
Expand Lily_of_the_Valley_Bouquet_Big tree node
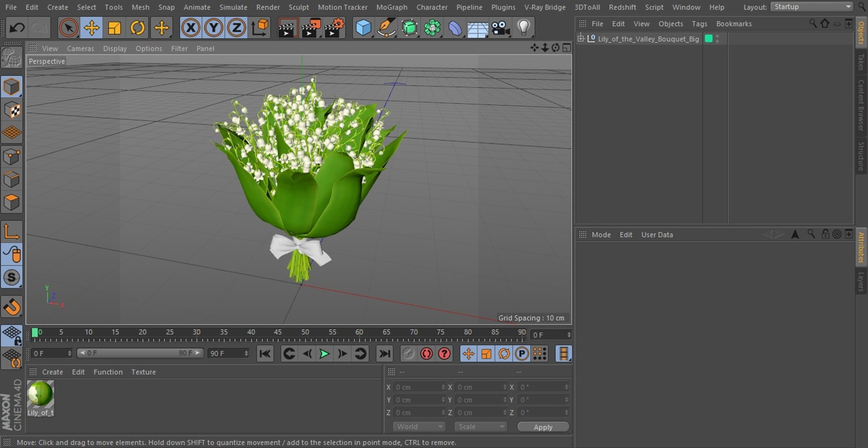(x=581, y=38)
